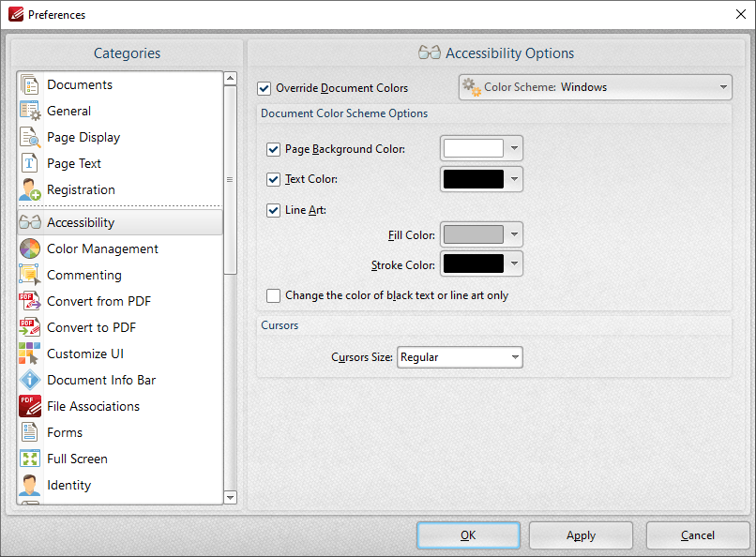756x557 pixels.
Task: Click the OK button
Action: [x=468, y=535]
